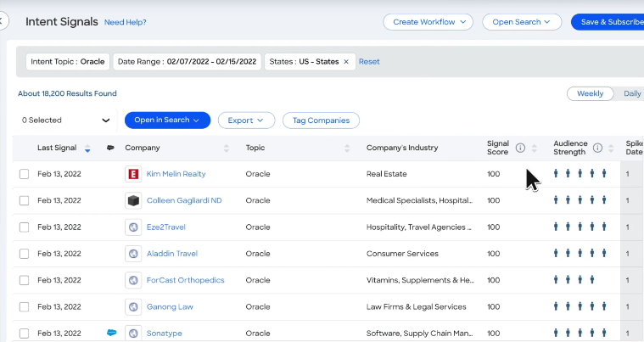Select the ForCast Orthopedics row checkbox
Screen dimensions: 644x342
click(25, 280)
